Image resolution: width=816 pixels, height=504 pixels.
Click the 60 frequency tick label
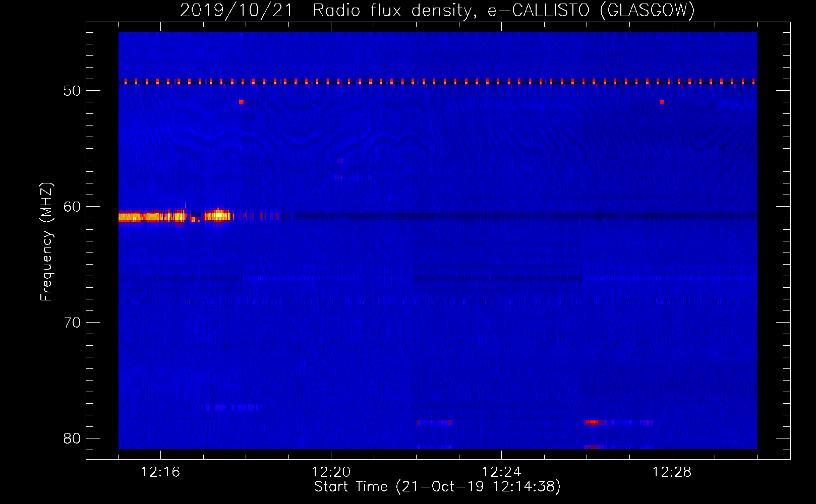[x=72, y=207]
